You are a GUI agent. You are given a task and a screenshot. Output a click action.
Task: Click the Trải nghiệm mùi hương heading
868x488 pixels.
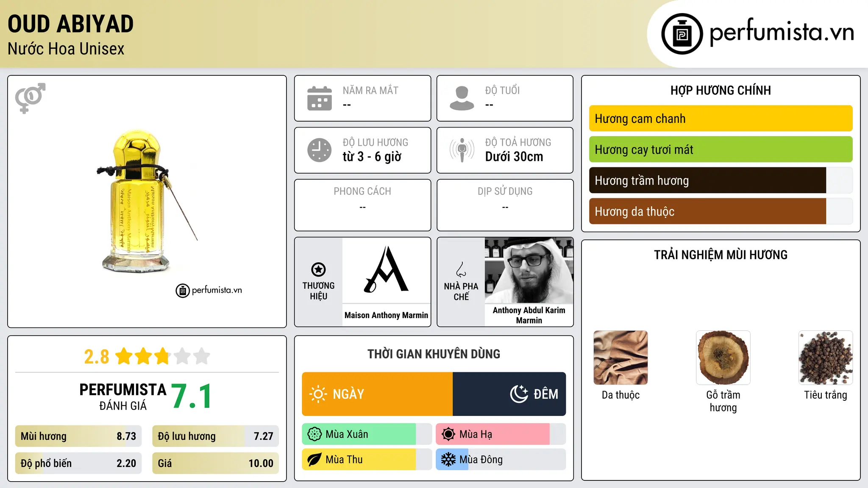[x=721, y=255]
